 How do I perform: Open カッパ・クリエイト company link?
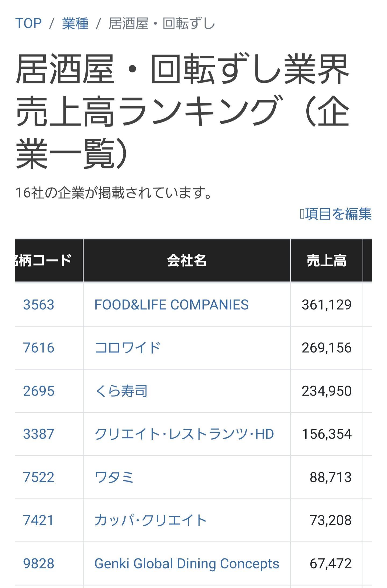tap(150, 520)
